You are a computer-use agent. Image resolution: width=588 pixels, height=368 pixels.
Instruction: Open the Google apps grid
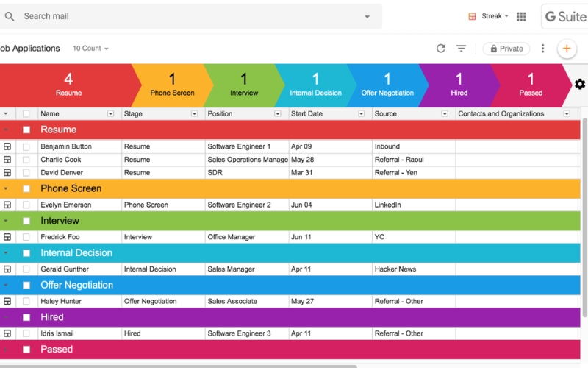pos(521,16)
